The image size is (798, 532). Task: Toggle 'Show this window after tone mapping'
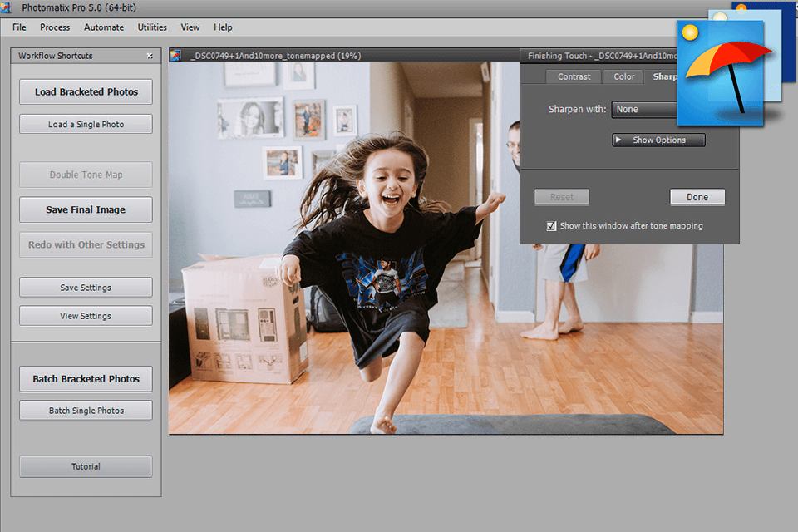551,225
